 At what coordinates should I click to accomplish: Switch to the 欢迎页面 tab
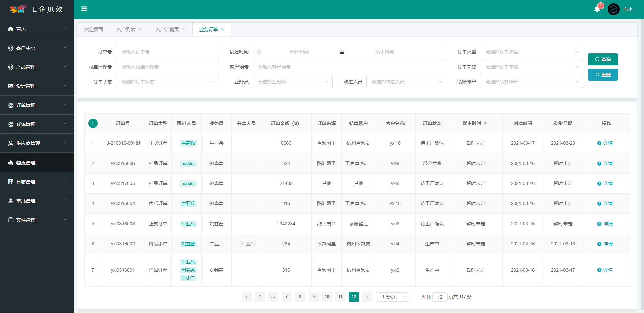click(x=94, y=30)
